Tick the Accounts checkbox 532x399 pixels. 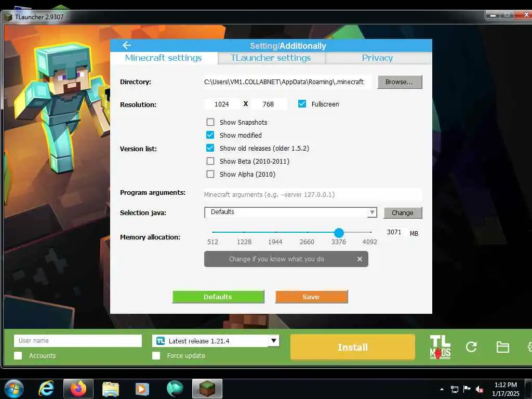click(x=18, y=355)
